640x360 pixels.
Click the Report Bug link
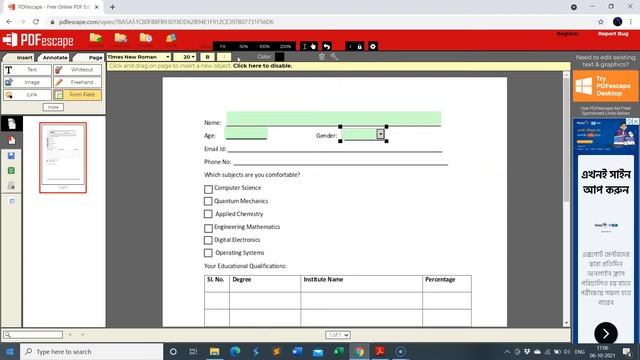pos(613,34)
